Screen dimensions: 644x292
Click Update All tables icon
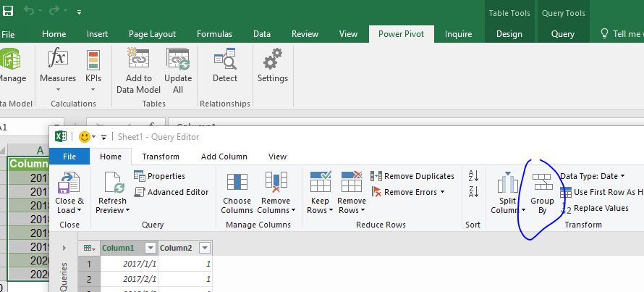click(x=178, y=60)
